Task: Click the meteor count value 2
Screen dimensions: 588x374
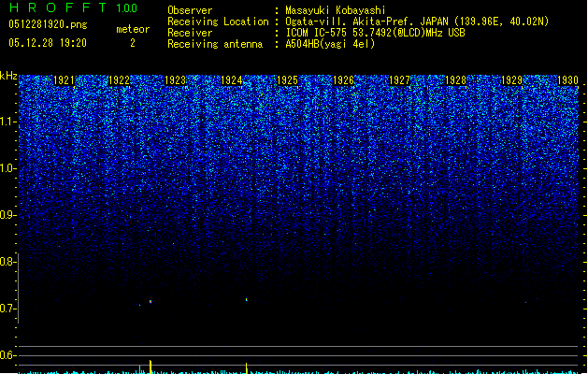Action: click(x=133, y=43)
